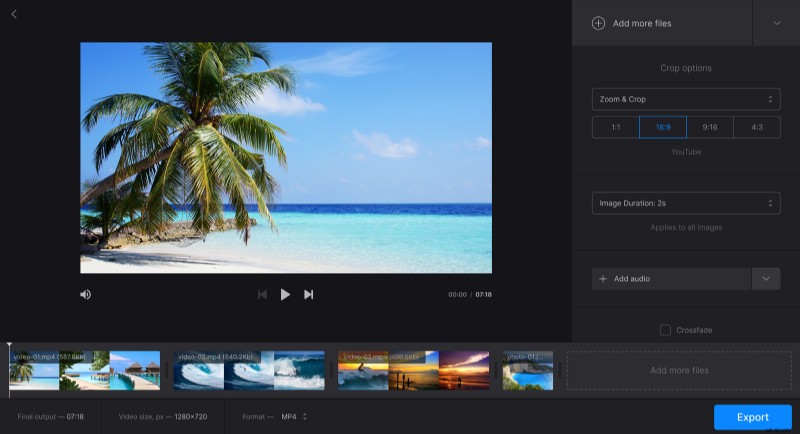Screen dimensions: 800x434
Task: Enable the Crossfade checkbox
Action: click(x=665, y=330)
